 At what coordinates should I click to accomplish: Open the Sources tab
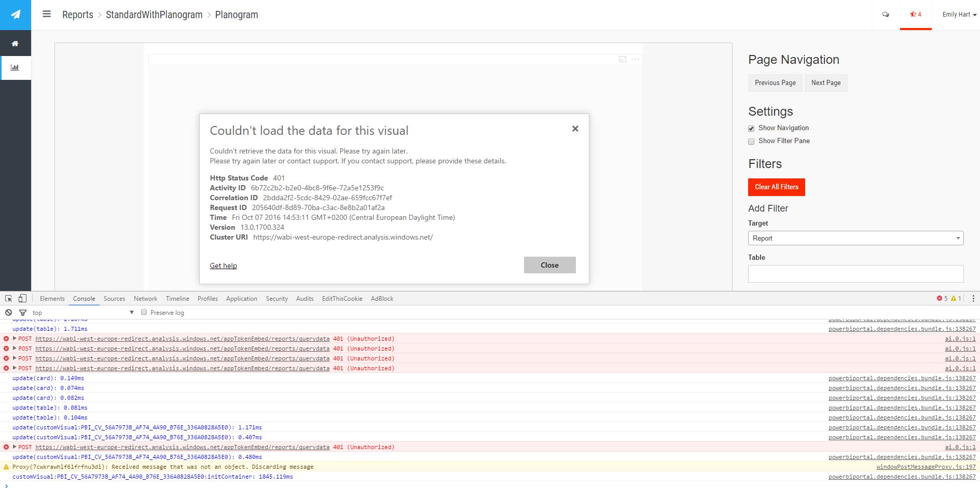[x=114, y=299]
